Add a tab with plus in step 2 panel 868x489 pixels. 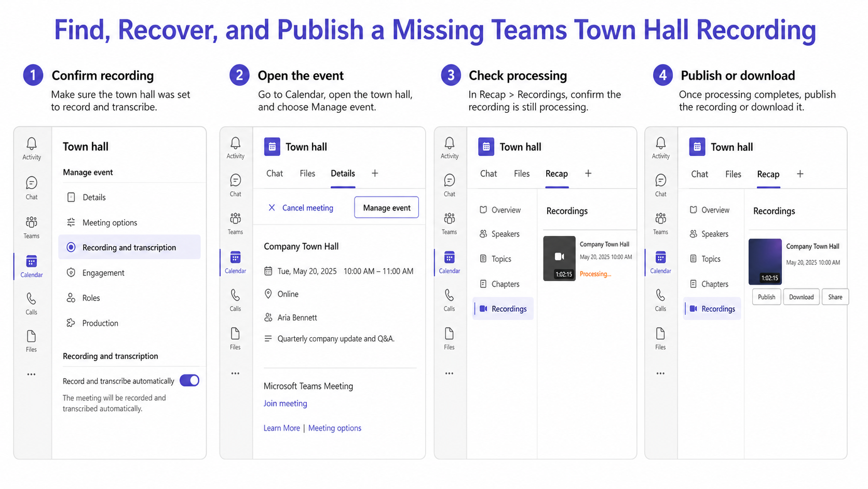click(375, 173)
